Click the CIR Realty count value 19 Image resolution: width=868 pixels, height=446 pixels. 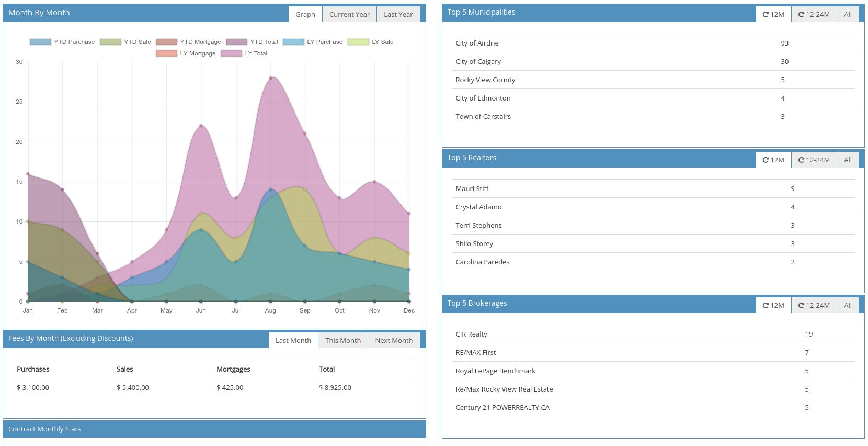809,334
